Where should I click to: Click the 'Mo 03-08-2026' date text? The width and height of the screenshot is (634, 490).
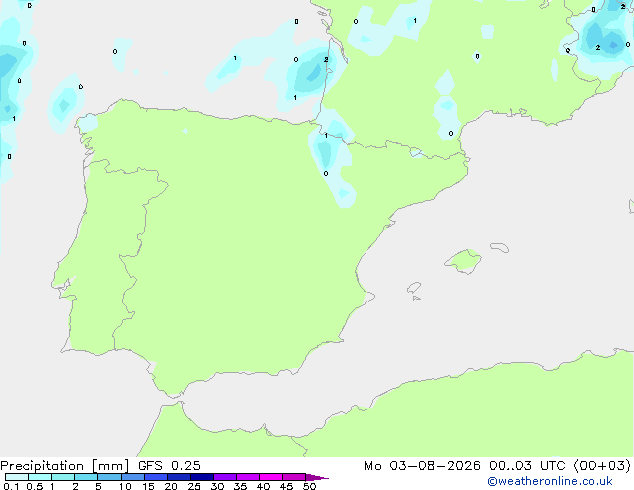pos(423,465)
